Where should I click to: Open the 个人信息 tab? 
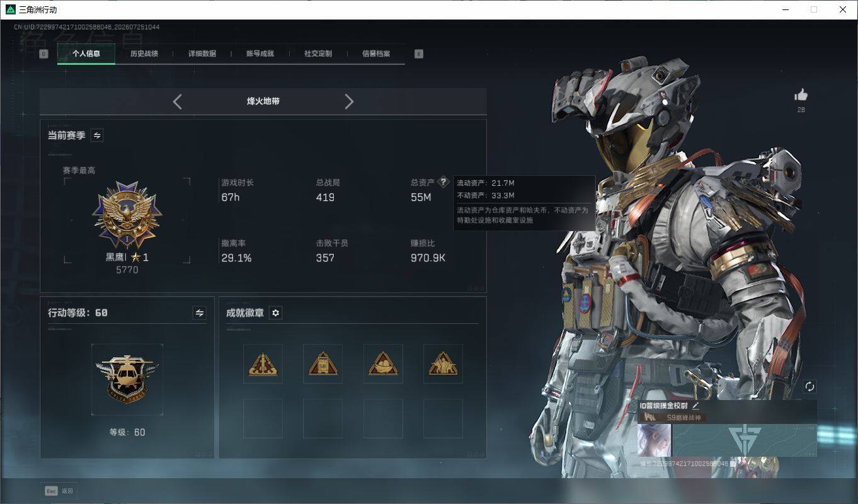(x=86, y=54)
